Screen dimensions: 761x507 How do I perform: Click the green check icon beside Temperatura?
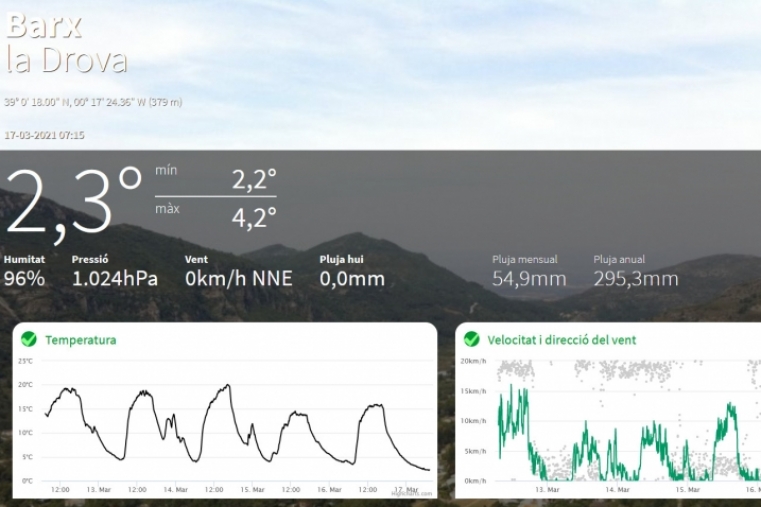point(28,339)
